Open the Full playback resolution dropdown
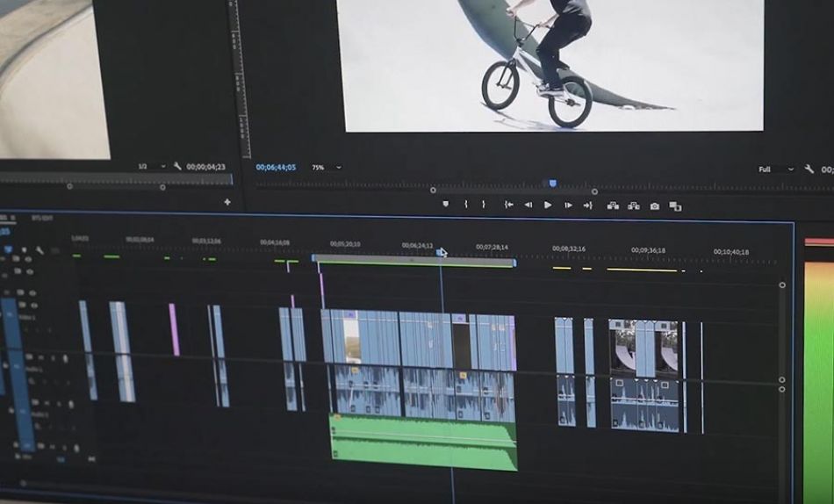 click(x=776, y=169)
